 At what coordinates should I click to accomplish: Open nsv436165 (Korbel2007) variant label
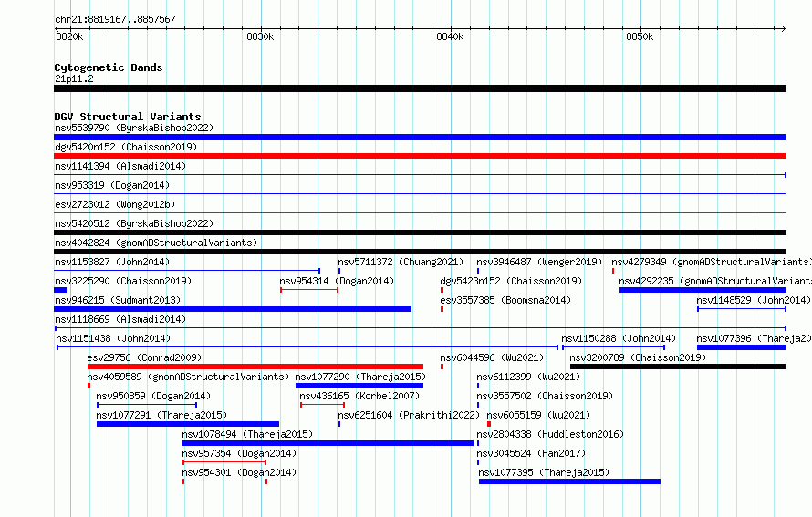(x=359, y=396)
